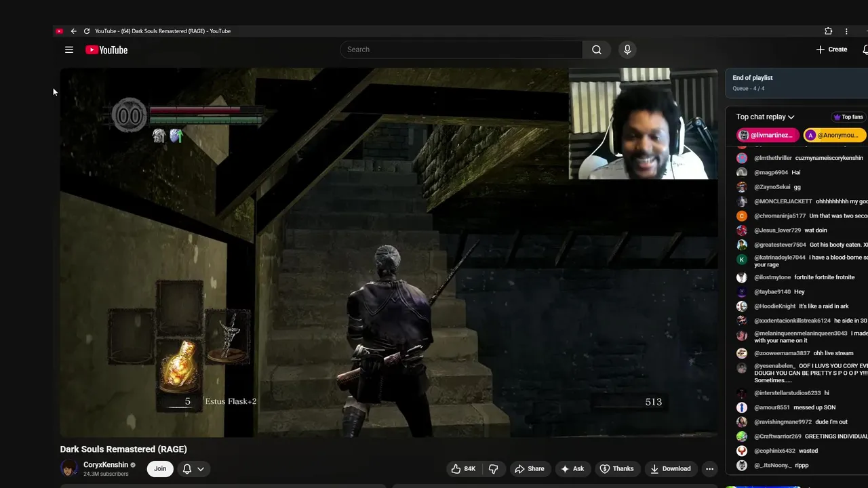Send Thanks to the creator

click(616, 468)
